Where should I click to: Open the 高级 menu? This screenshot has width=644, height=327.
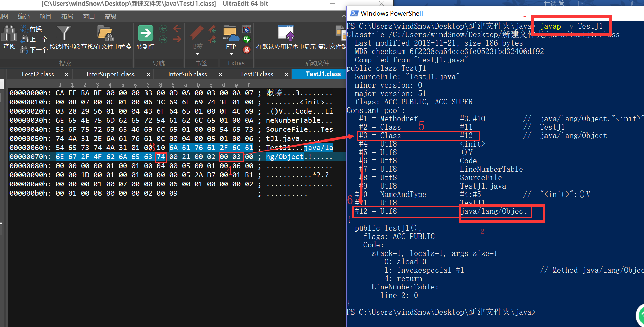click(x=111, y=16)
